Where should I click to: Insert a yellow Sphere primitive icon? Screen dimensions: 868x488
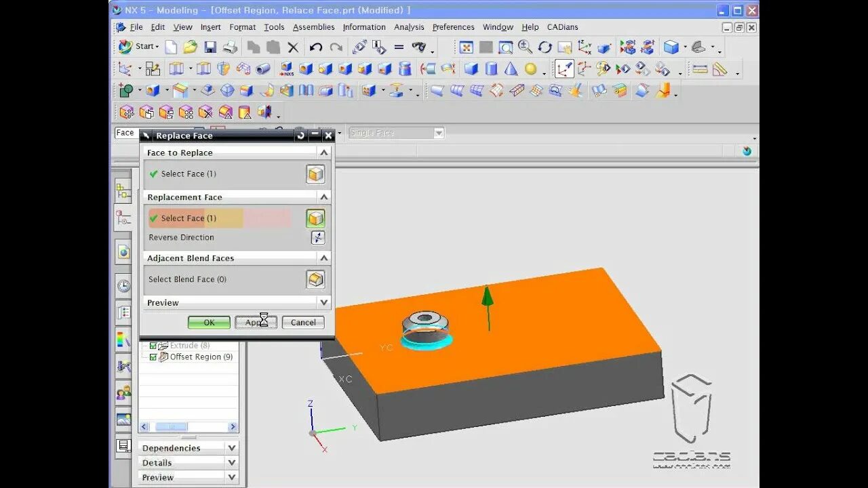530,68
